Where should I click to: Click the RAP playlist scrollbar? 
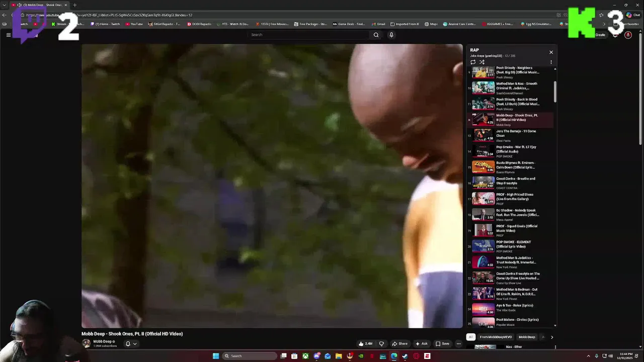555,92
